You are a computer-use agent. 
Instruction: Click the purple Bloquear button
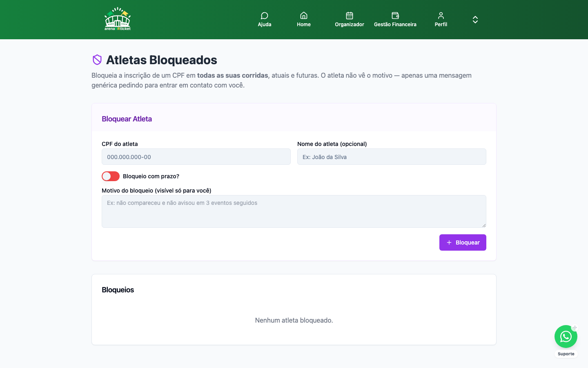click(x=463, y=242)
